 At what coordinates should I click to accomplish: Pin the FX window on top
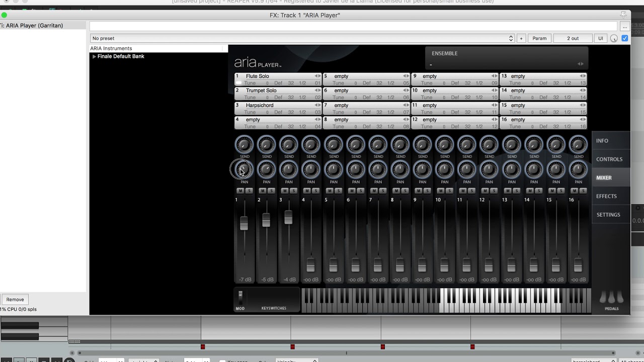[623, 15]
